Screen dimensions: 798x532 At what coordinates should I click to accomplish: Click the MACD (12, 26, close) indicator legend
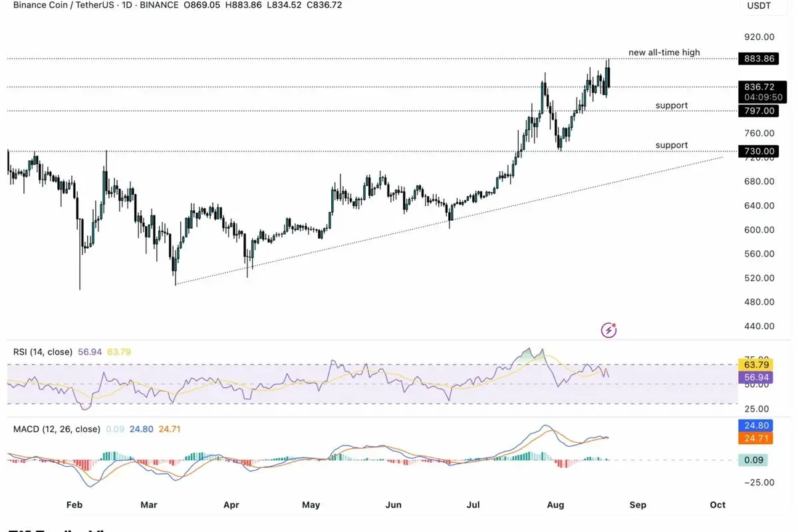[x=57, y=429]
